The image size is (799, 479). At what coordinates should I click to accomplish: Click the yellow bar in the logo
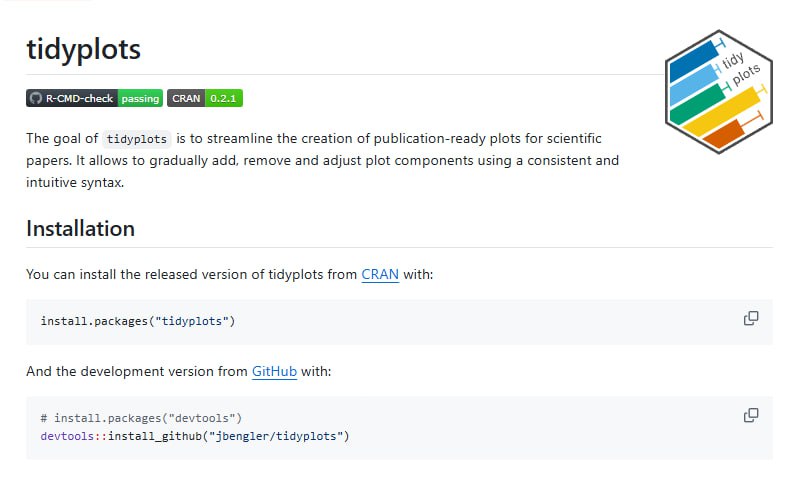pos(720,113)
